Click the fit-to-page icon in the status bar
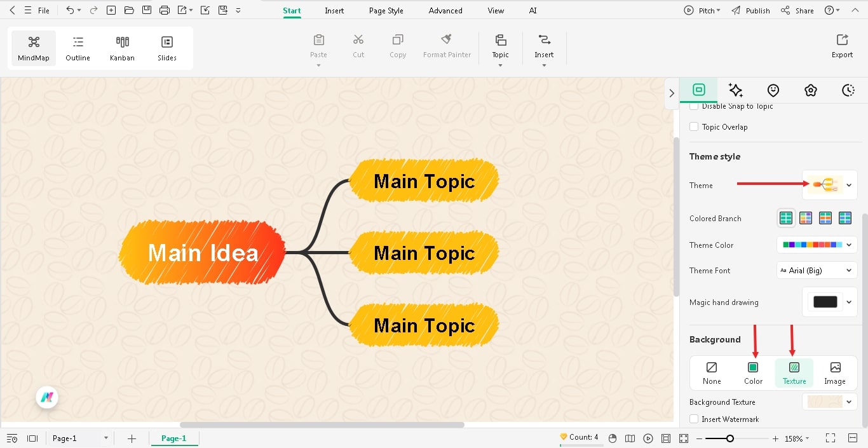This screenshot has width=868, height=448. tap(666, 438)
